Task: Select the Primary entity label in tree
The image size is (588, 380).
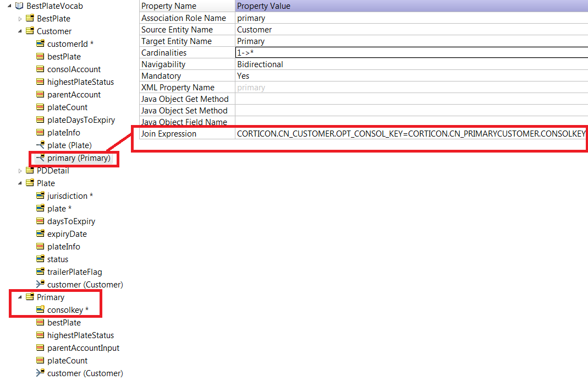Action: pos(51,297)
